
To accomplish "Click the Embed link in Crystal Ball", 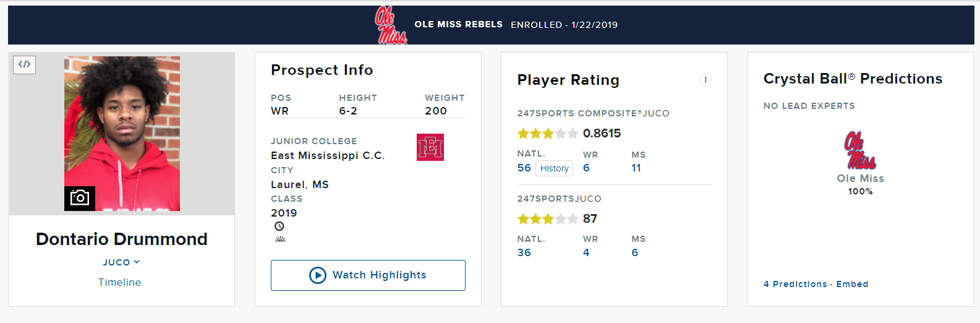I will click(852, 284).
